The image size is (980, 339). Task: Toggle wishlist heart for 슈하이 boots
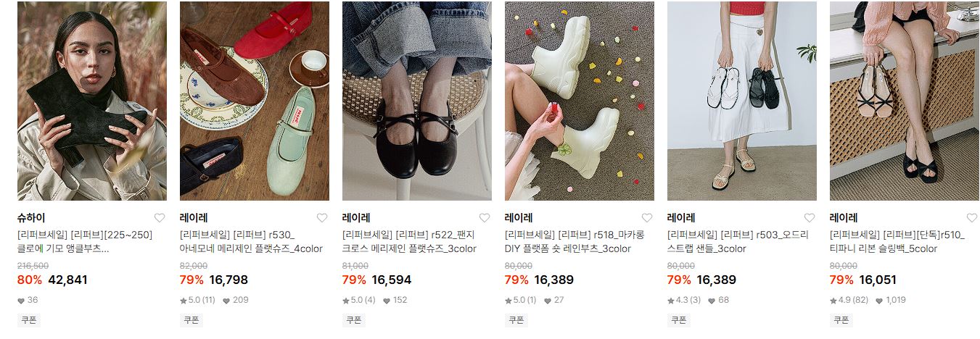pyautogui.click(x=160, y=218)
